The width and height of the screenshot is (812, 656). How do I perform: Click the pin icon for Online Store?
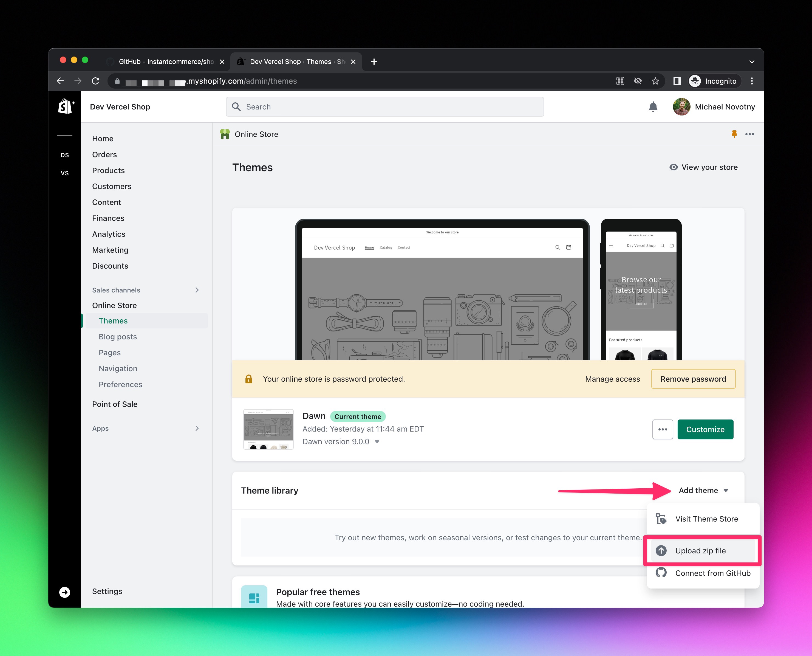tap(734, 134)
